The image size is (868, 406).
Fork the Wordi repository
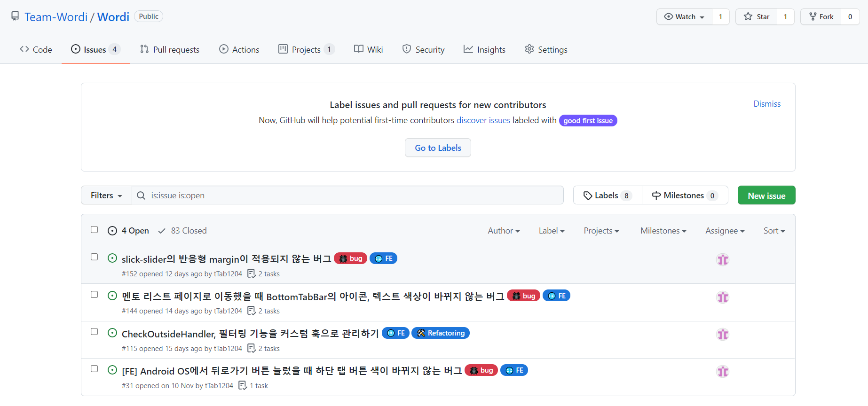821,17
